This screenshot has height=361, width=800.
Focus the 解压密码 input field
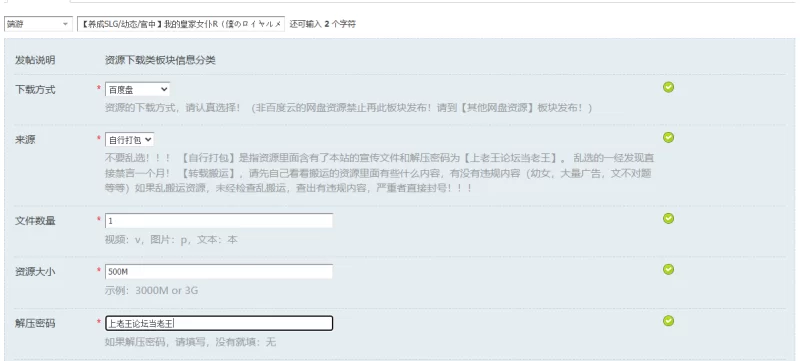pos(219,323)
